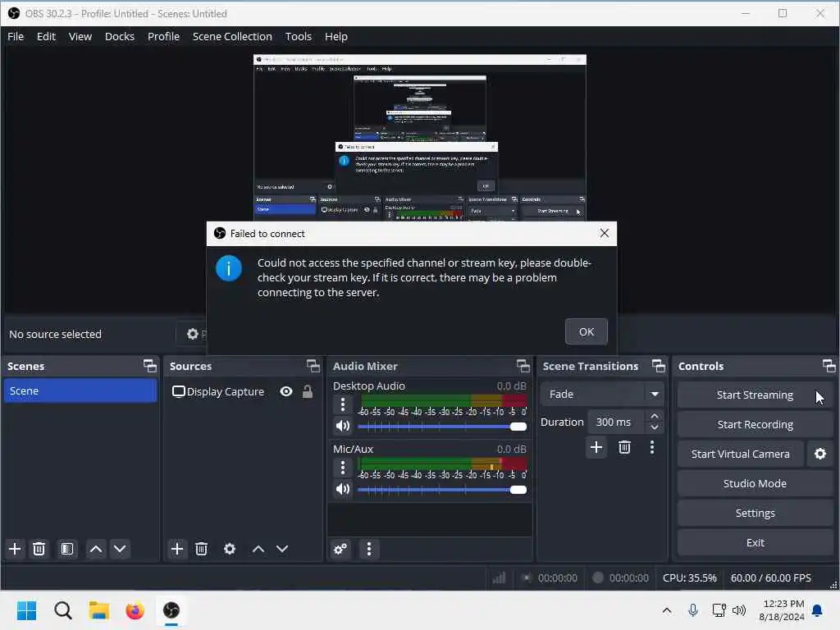Mute the Mic/Aux speaker
This screenshot has height=630, width=840.
click(x=343, y=489)
